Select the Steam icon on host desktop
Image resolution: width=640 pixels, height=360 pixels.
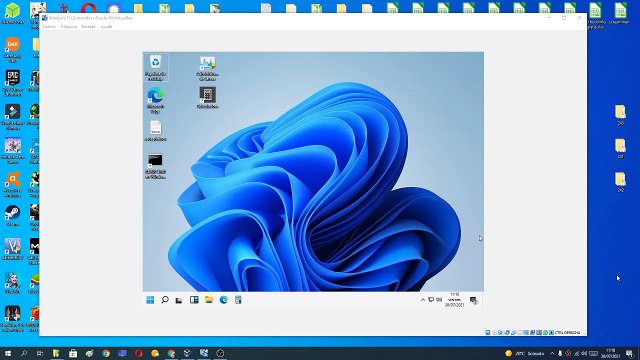(x=13, y=216)
